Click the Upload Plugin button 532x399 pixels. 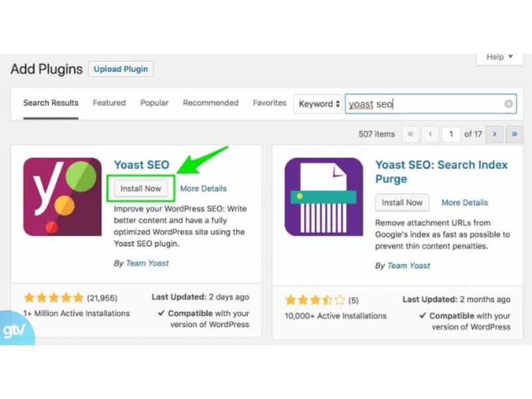click(x=120, y=69)
